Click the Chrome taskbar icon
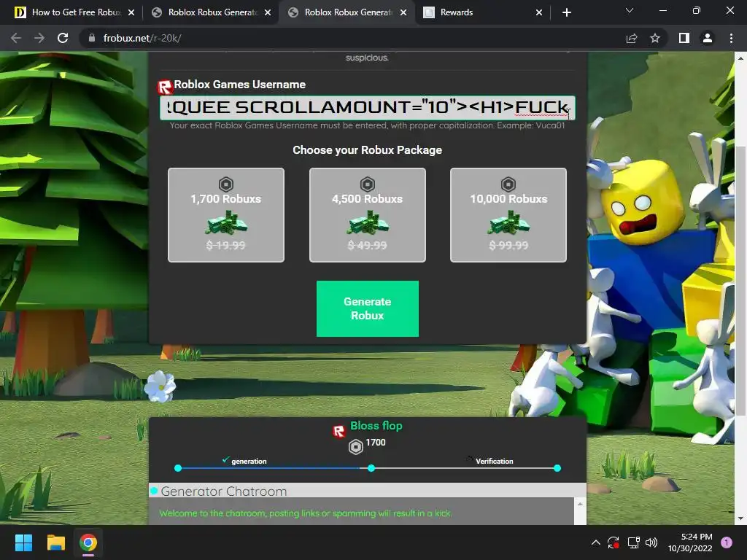 click(x=88, y=542)
